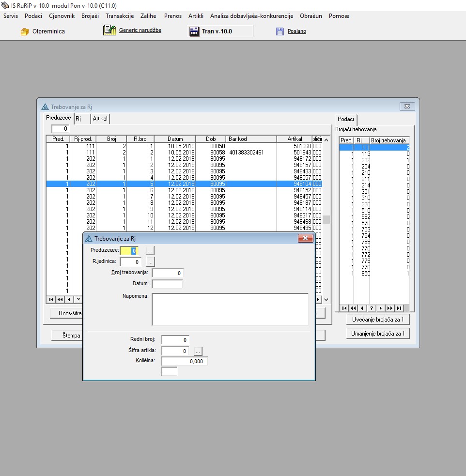This screenshot has width=466, height=476.
Task: Click the Datum input field
Action: [x=167, y=284]
